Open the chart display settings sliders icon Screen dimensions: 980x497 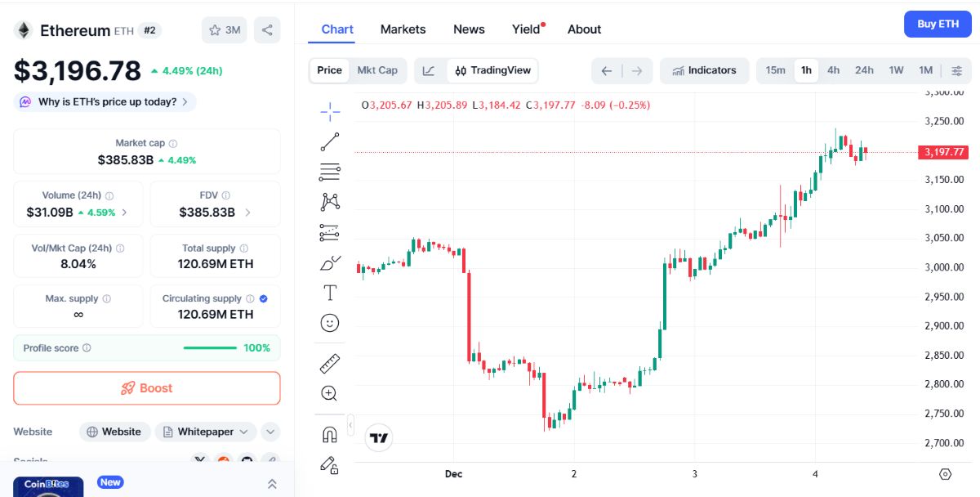957,70
